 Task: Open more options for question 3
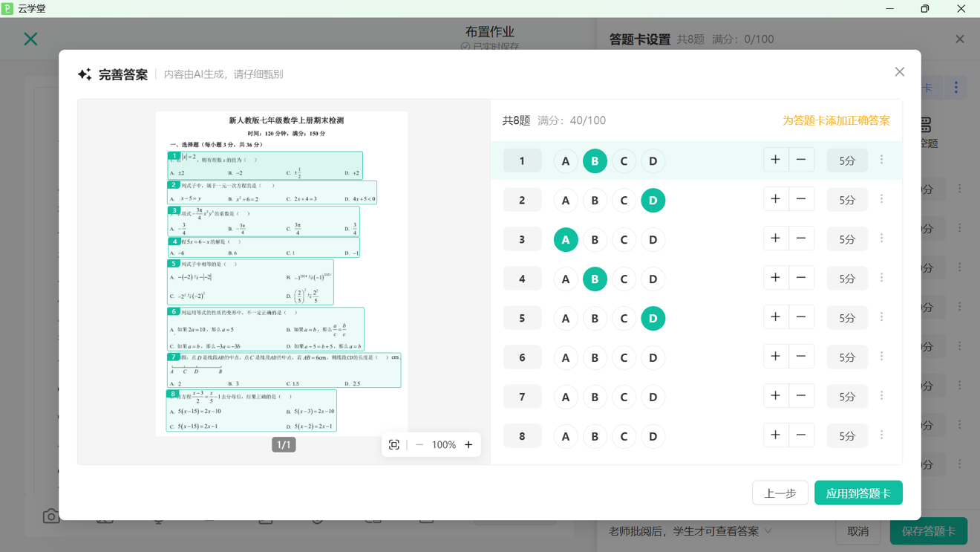pos(882,238)
